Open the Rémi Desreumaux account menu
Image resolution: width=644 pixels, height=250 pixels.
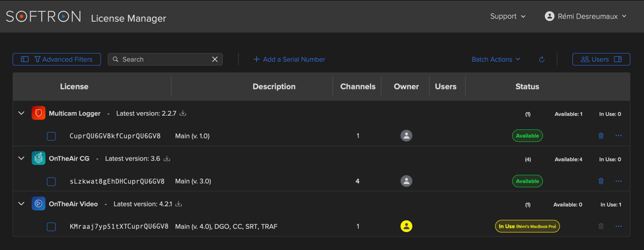click(586, 16)
